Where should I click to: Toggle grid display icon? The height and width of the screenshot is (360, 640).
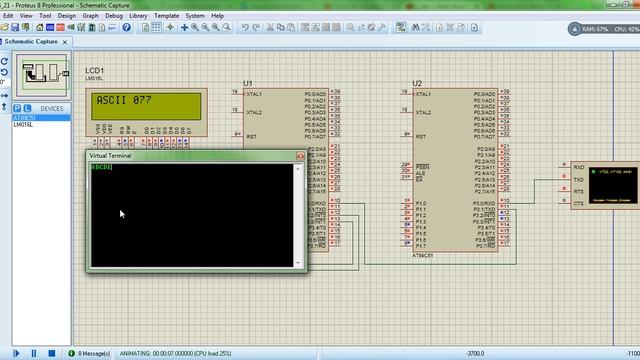pos(156,27)
